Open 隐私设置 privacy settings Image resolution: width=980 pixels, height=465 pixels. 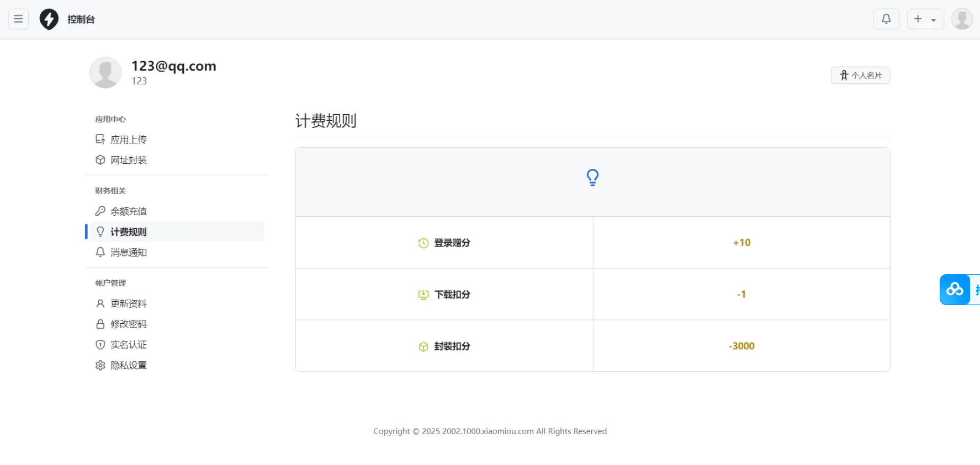pos(128,365)
